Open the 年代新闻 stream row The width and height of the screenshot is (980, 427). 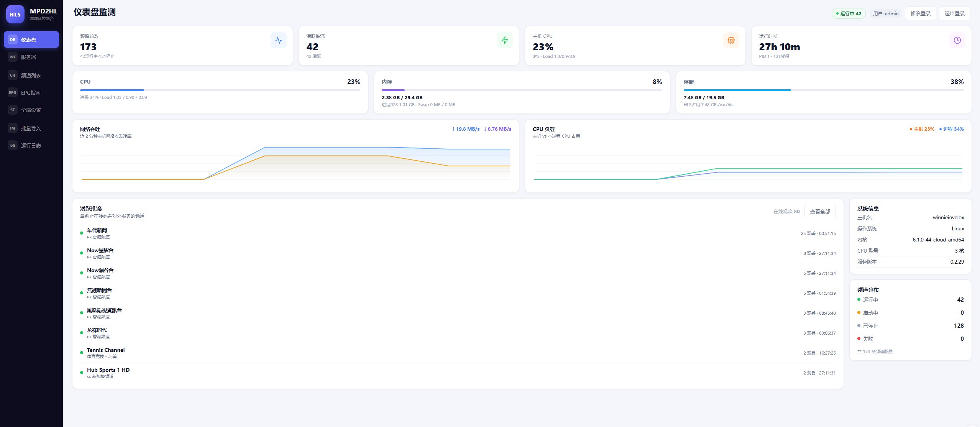pyautogui.click(x=458, y=233)
